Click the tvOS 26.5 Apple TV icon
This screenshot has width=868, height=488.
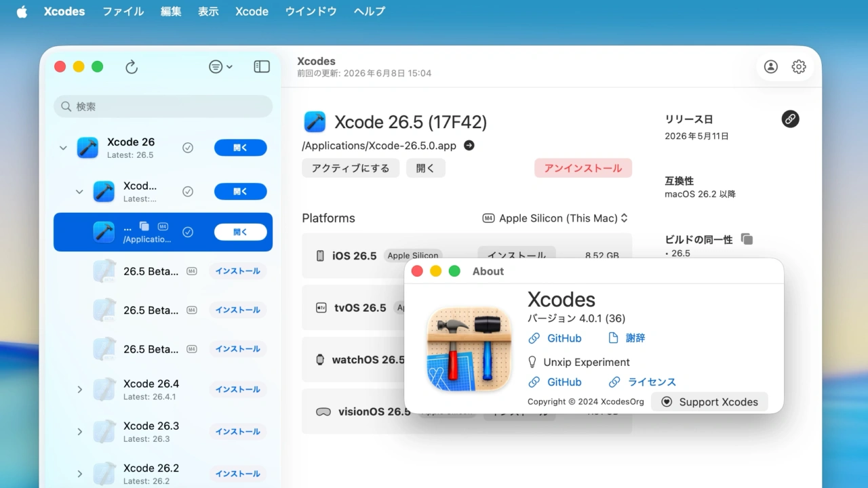coord(321,308)
